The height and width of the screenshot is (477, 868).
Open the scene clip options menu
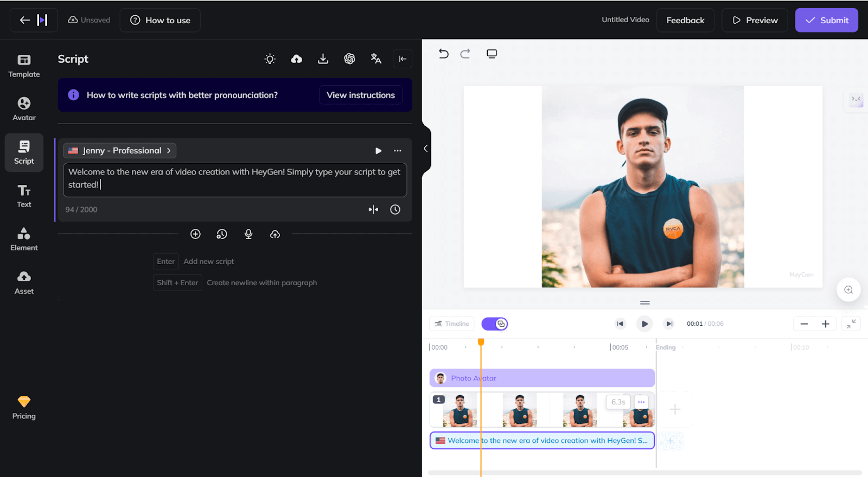pos(641,402)
